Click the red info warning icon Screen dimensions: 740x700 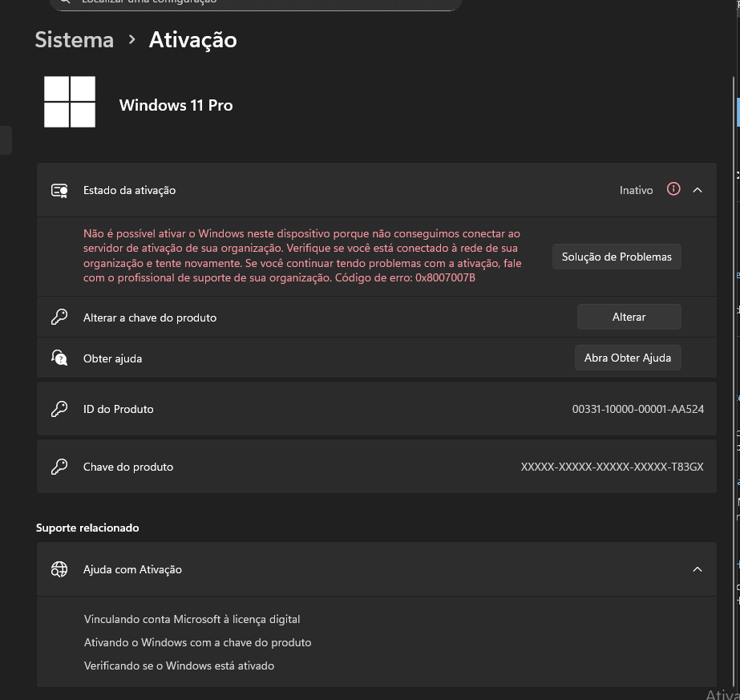coord(673,189)
